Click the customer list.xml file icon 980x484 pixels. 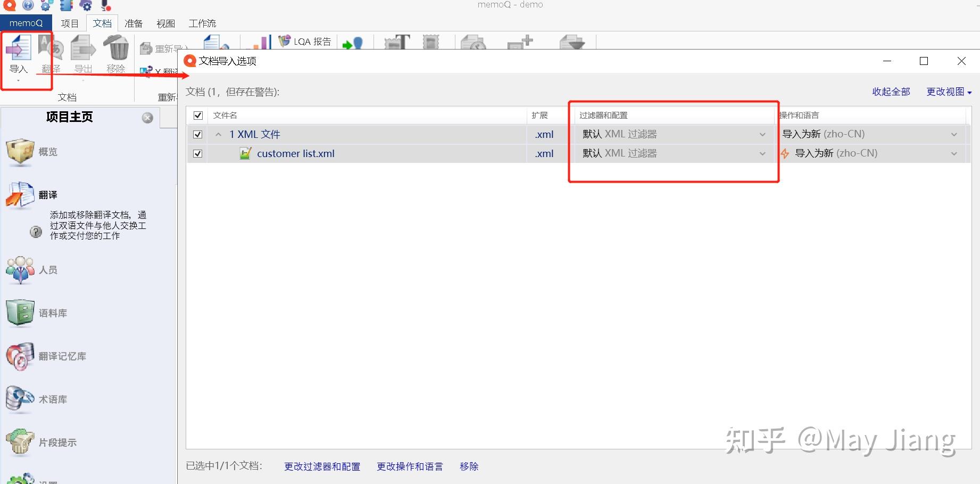click(x=245, y=153)
